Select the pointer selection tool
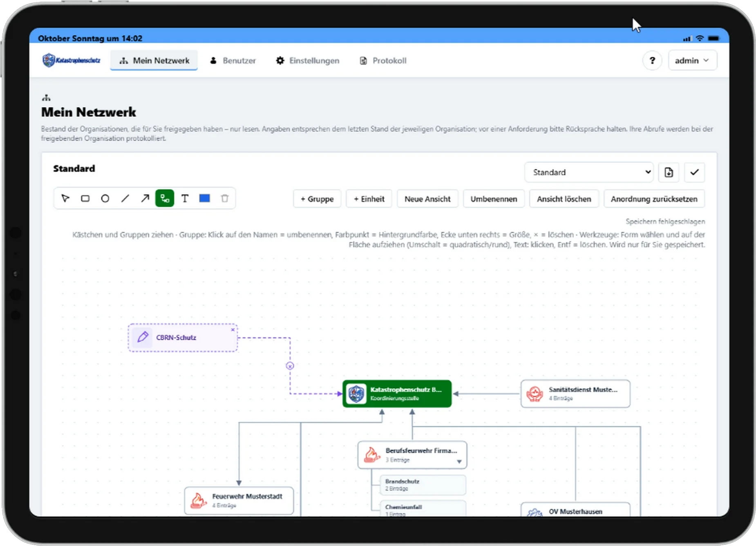Viewport: 756px width, 546px height. click(x=65, y=199)
